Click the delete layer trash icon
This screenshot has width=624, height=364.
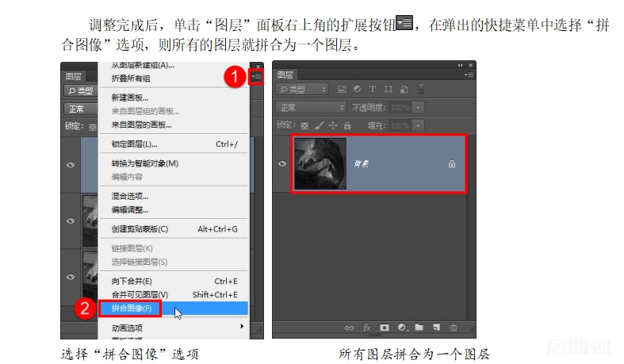coord(454,328)
